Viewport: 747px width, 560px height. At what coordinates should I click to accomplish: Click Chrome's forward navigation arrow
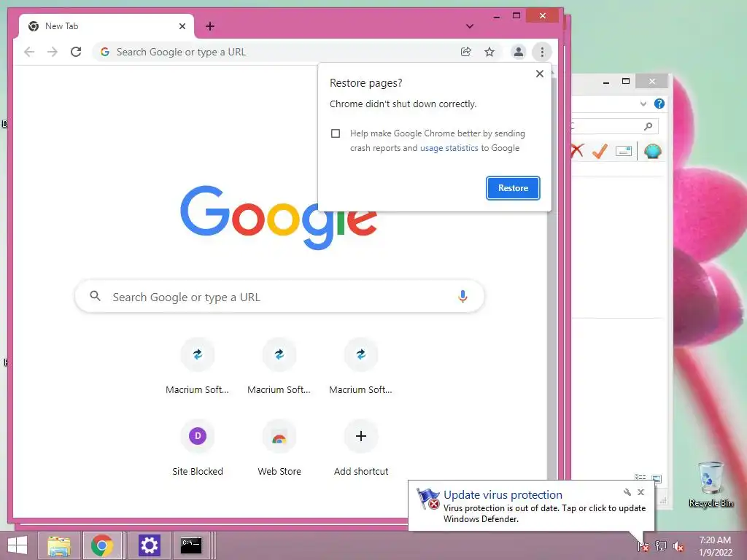53,52
